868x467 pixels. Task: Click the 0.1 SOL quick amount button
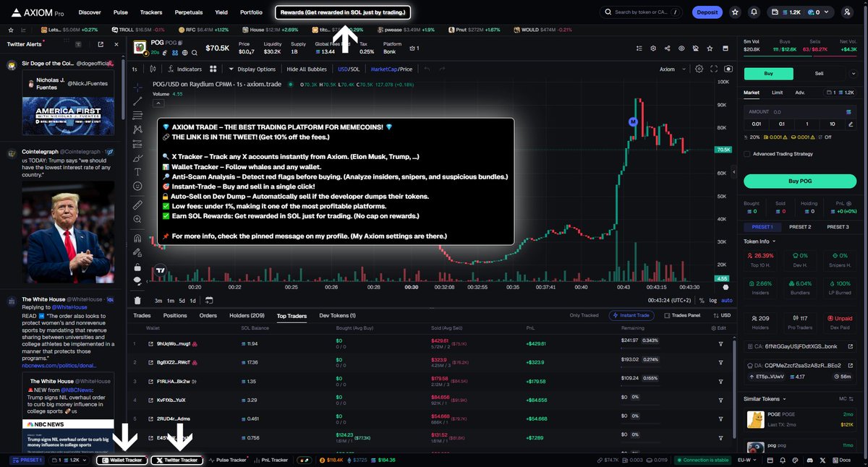point(782,124)
